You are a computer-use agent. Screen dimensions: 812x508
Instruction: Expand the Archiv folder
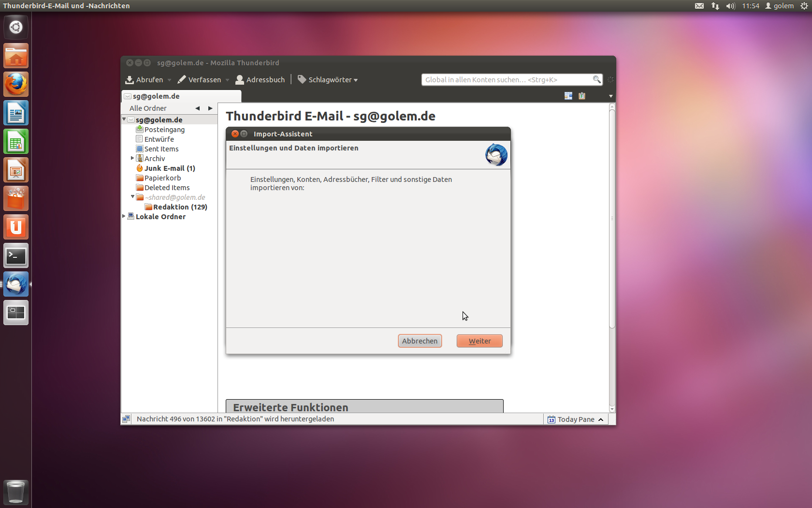click(x=132, y=158)
